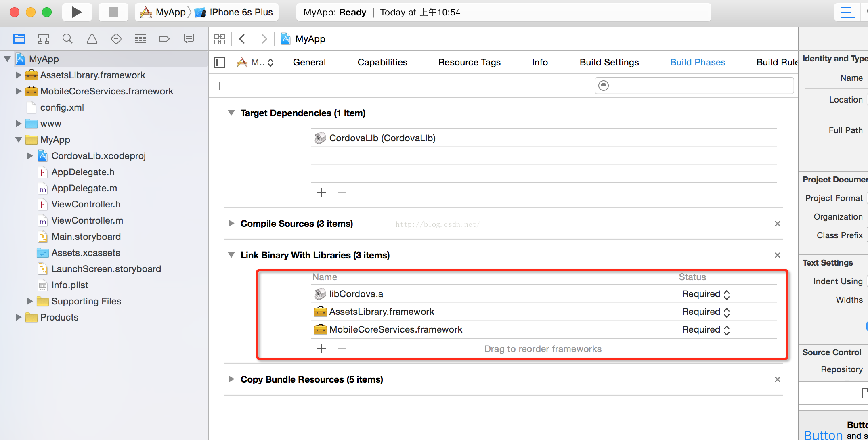Open the Test navigator diamond icon
The image size is (868, 440).
116,39
